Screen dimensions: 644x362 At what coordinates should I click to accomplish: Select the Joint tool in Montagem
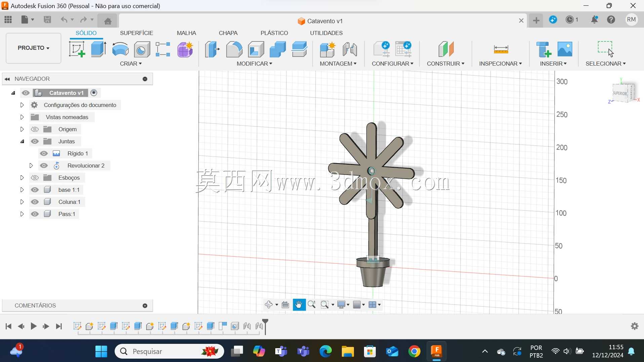350,49
